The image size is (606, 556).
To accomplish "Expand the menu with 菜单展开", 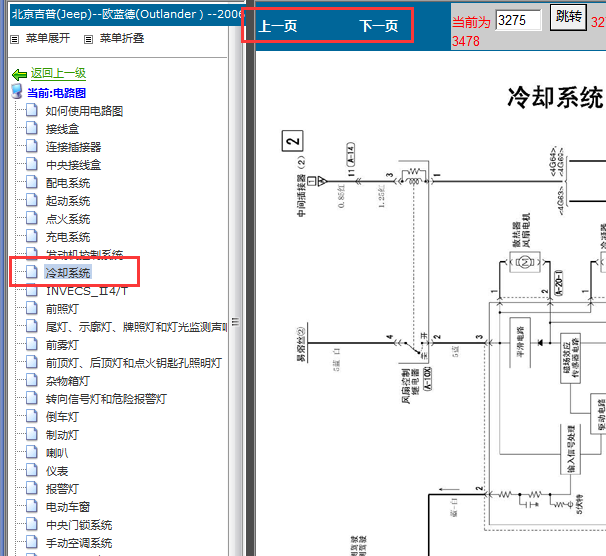I will tap(48, 38).
